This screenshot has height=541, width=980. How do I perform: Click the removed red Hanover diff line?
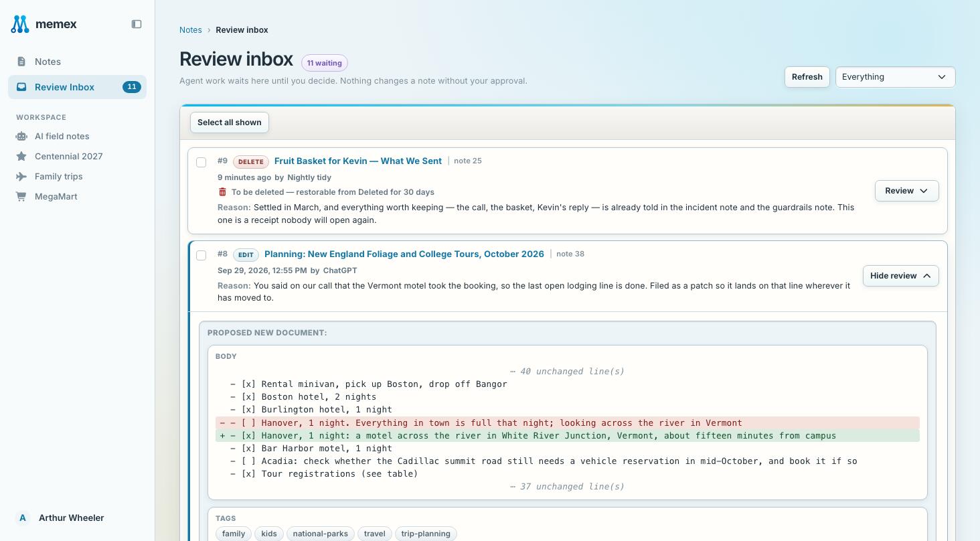pos(568,423)
